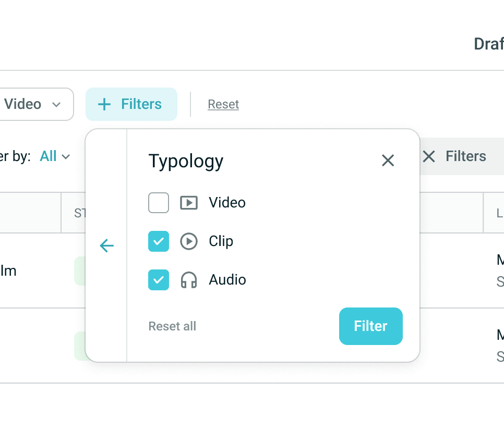
Task: Switch to the Draft tab
Action: 488,44
